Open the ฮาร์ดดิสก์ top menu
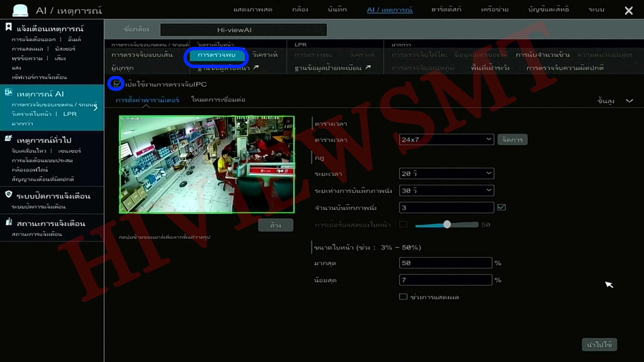 [x=446, y=10]
